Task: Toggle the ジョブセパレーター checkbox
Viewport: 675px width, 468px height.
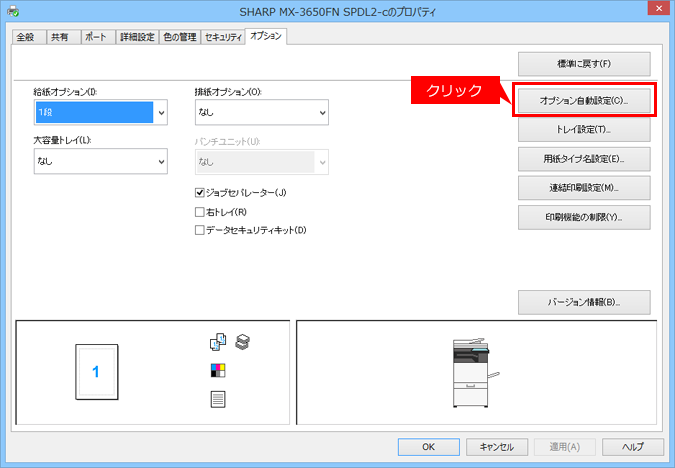Action: click(199, 192)
